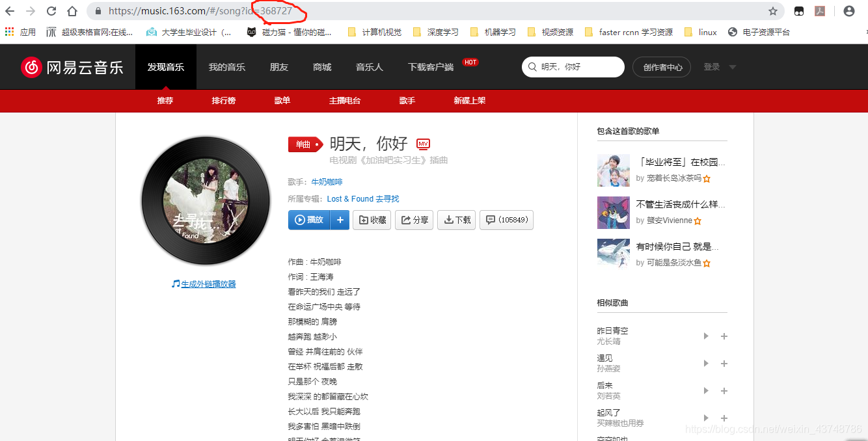Add 昨日青空 to the playlist with plus icon
The width and height of the screenshot is (868, 441).
pyautogui.click(x=724, y=336)
